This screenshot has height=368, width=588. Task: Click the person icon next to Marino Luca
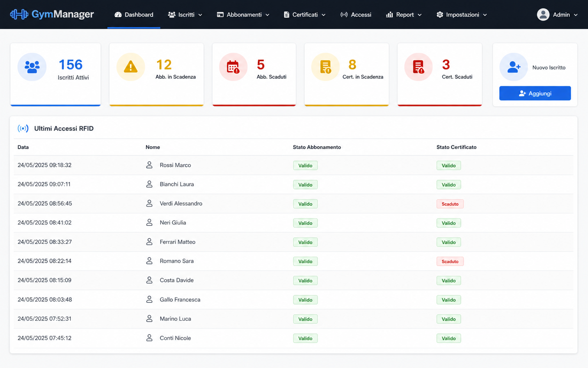[149, 318]
